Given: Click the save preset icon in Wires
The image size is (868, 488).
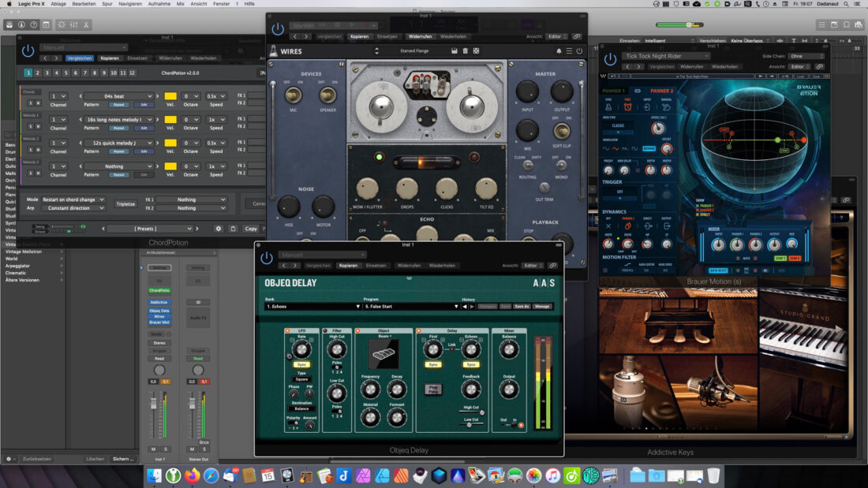Looking at the screenshot, I should (x=454, y=51).
